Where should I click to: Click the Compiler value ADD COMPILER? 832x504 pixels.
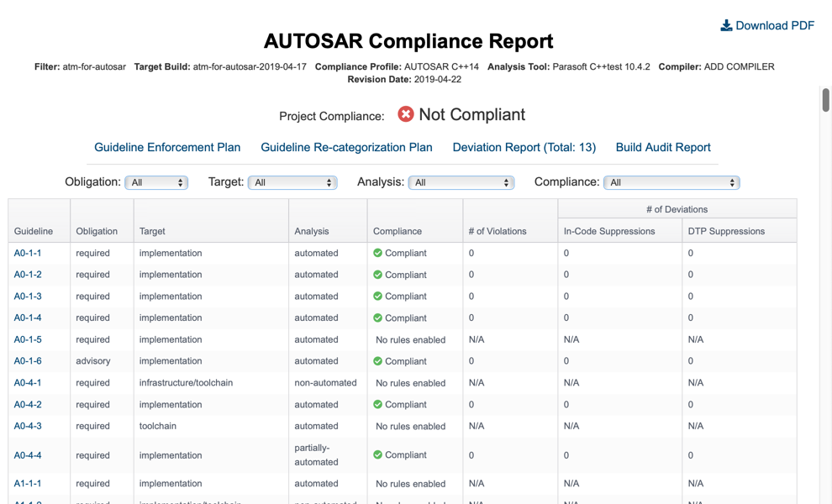point(740,67)
